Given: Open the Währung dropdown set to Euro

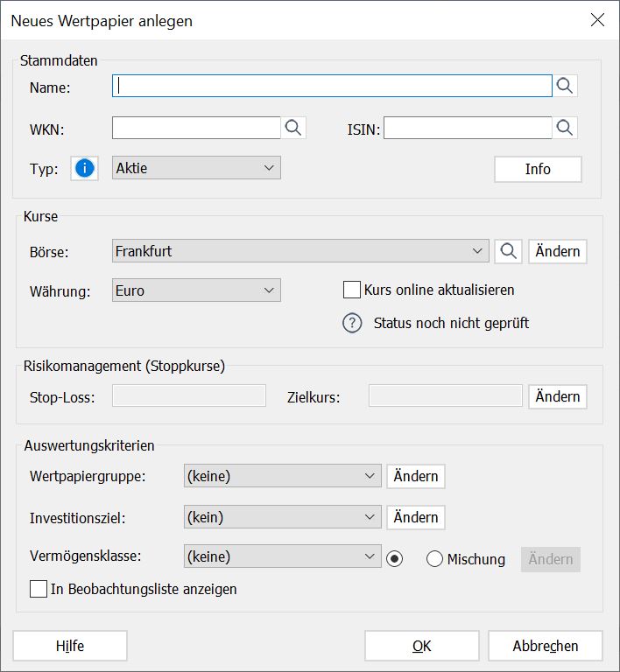Looking at the screenshot, I should point(196,291).
